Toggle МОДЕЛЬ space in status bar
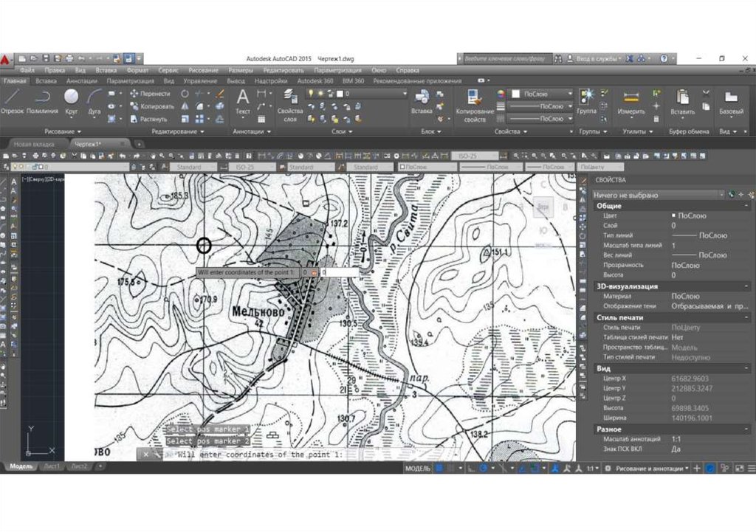756x532 pixels. pos(418,468)
